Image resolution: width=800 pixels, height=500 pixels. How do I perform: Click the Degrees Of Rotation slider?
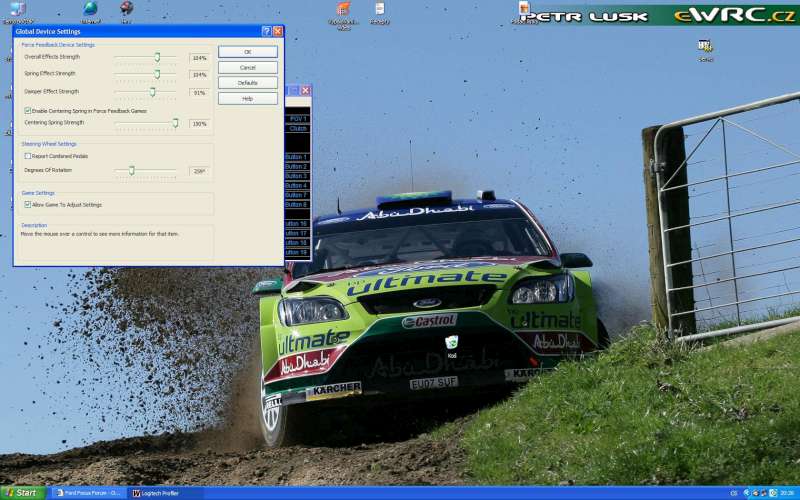(x=131, y=171)
